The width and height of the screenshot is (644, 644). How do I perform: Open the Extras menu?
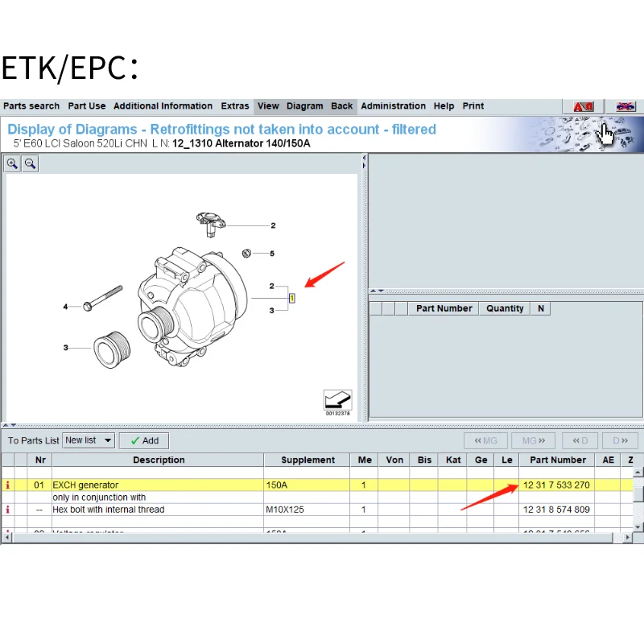[235, 106]
